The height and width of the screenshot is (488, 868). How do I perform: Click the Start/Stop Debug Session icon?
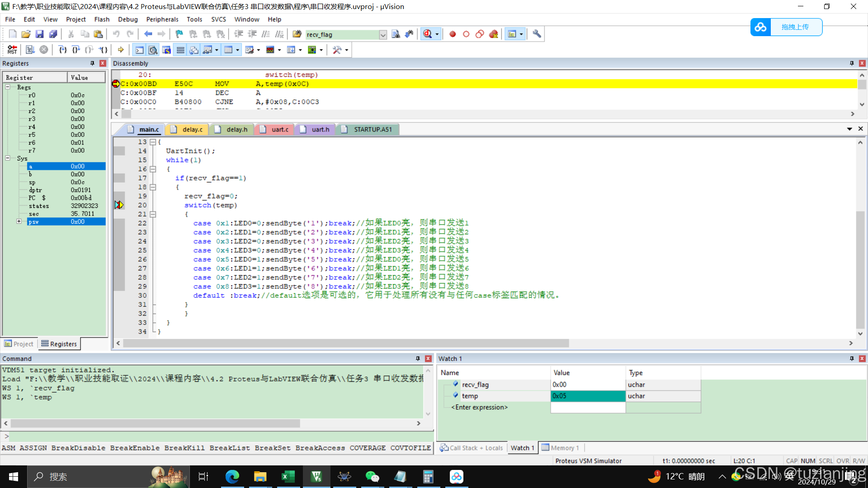(428, 34)
